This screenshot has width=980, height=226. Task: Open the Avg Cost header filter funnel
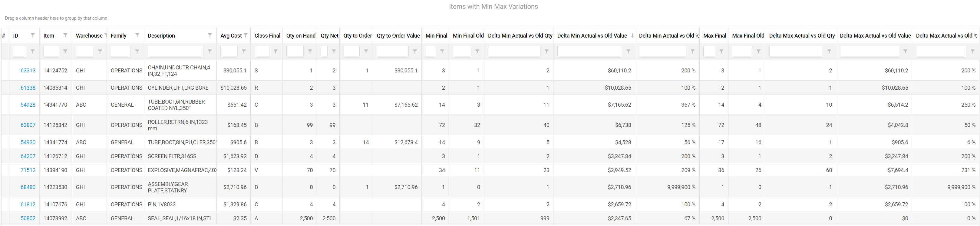pos(246,35)
